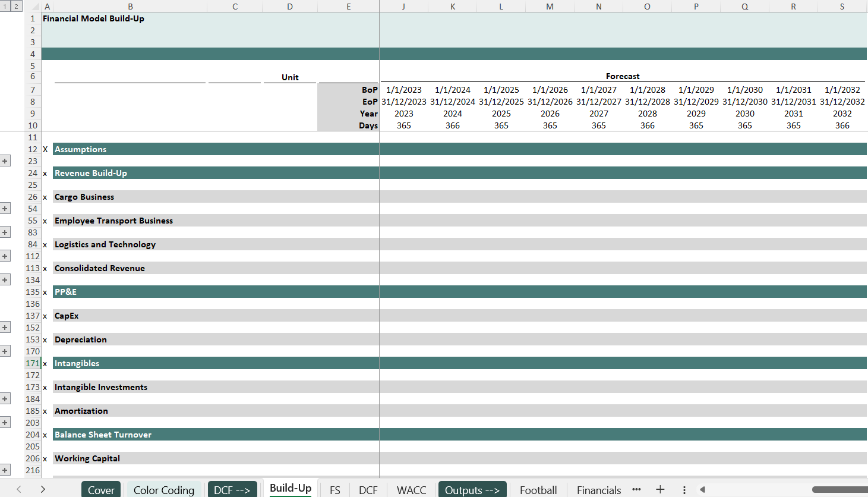The image size is (868, 497).
Task: Click the Financial Model Build-Up title cell
Action: point(93,18)
